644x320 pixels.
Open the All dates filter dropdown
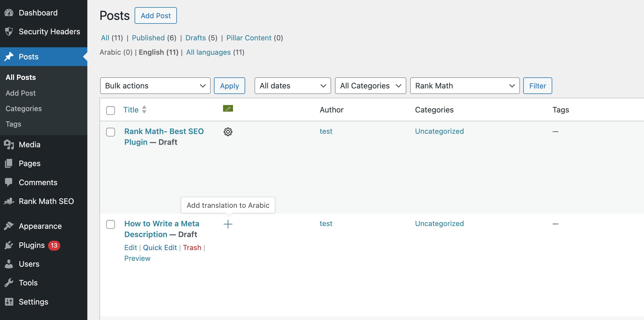pyautogui.click(x=293, y=86)
